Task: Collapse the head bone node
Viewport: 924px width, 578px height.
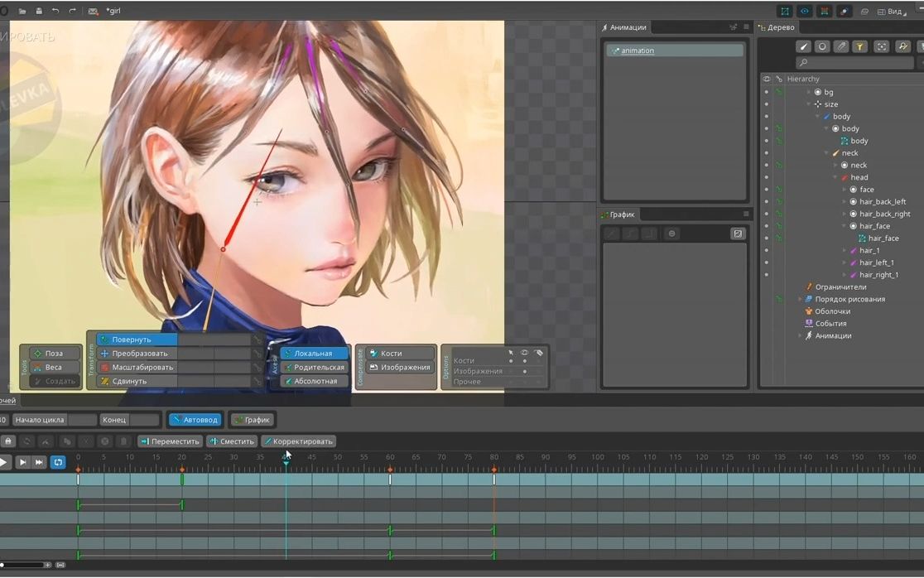Action: [835, 177]
